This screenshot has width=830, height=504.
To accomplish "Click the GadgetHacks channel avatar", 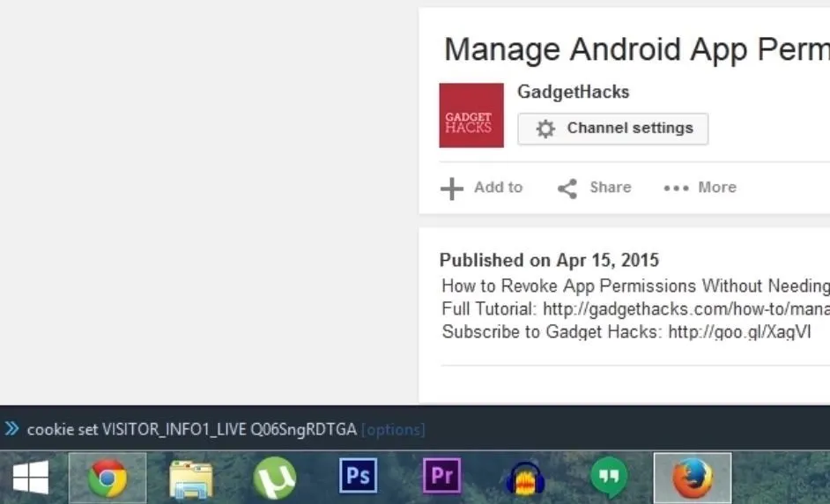I will pyautogui.click(x=471, y=115).
